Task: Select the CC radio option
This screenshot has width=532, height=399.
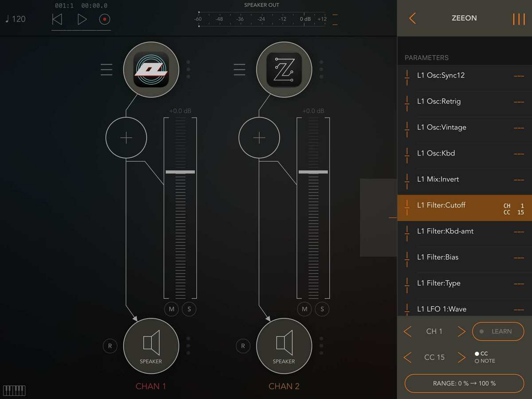Action: pyautogui.click(x=481, y=354)
